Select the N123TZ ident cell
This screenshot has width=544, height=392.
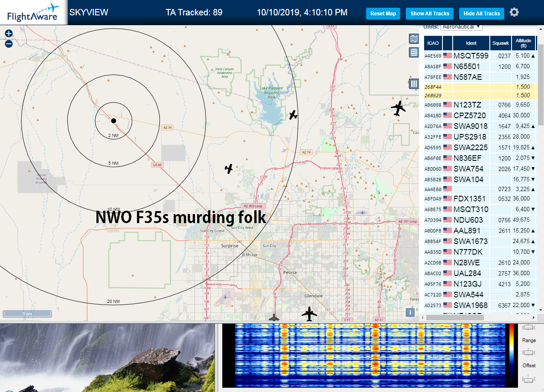(x=471, y=105)
